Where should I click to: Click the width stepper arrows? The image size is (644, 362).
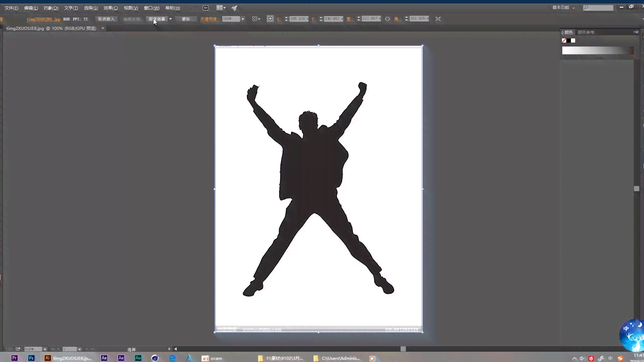[359, 19]
